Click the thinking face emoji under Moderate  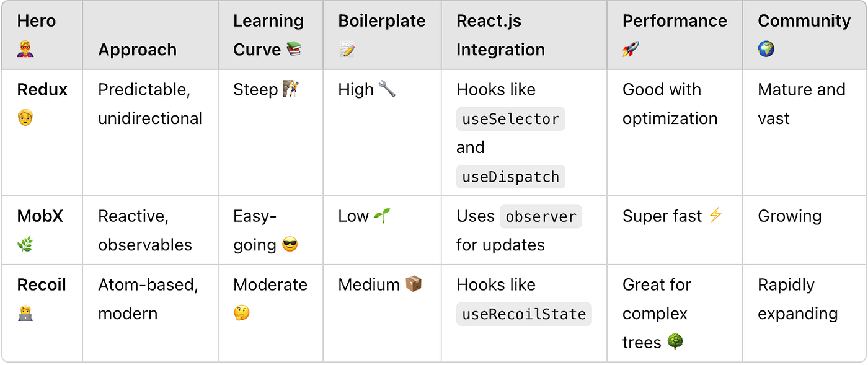pos(242,314)
